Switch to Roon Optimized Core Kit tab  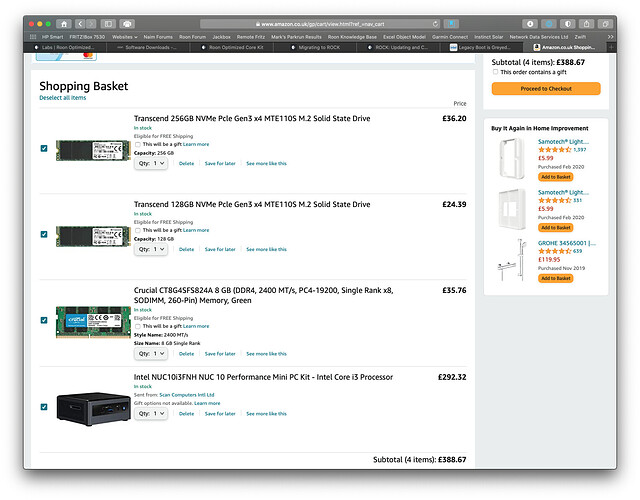(x=231, y=47)
